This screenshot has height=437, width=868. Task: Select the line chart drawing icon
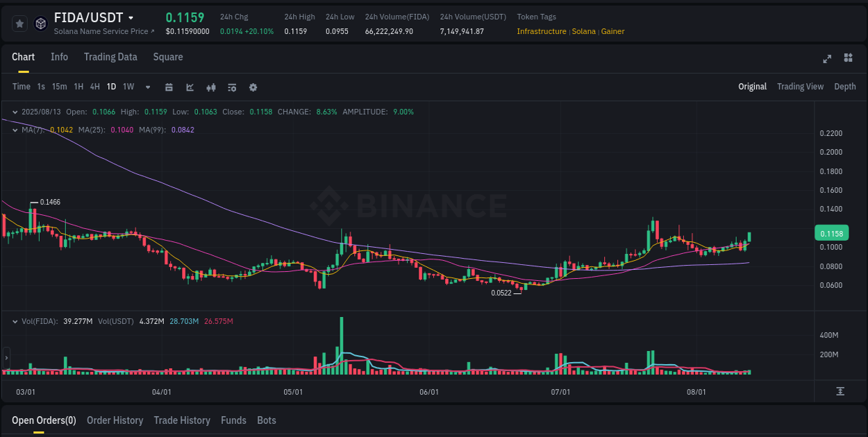point(190,87)
